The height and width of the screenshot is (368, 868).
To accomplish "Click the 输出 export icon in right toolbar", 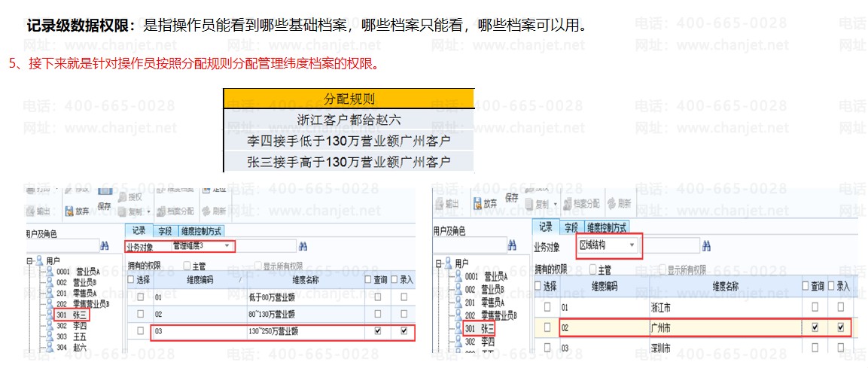I will coord(446,204).
